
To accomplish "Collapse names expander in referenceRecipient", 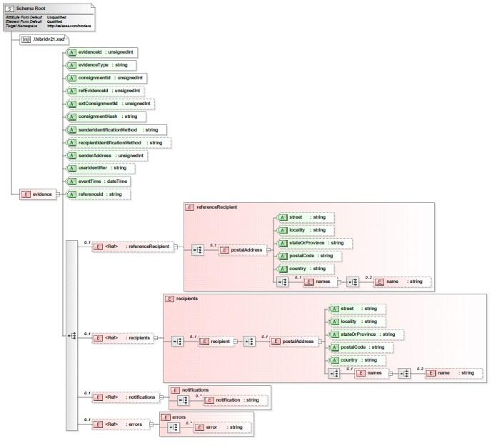I will pos(339,282).
